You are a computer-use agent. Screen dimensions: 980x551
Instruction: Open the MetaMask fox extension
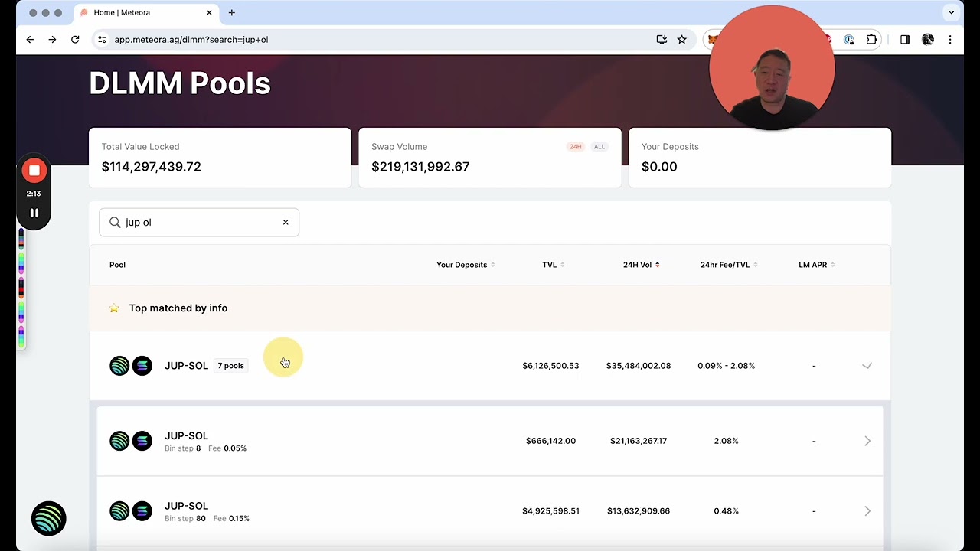click(712, 40)
